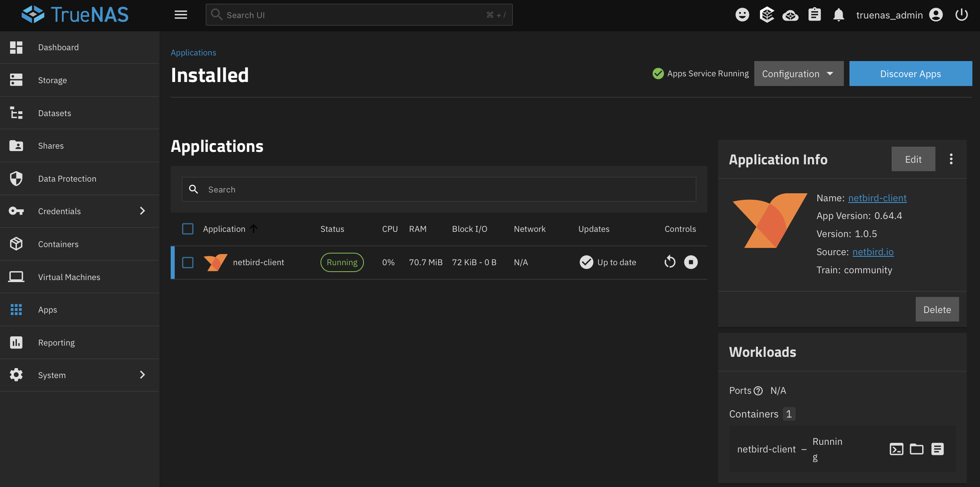Screen dimensions: 980x487
Task: Click inside the Applications search field
Action: click(x=438, y=189)
